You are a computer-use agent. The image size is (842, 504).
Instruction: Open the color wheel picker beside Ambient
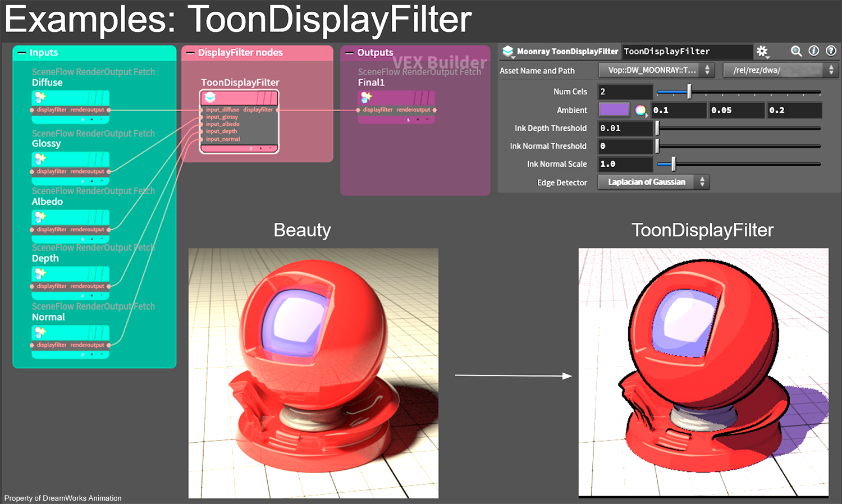(x=640, y=110)
